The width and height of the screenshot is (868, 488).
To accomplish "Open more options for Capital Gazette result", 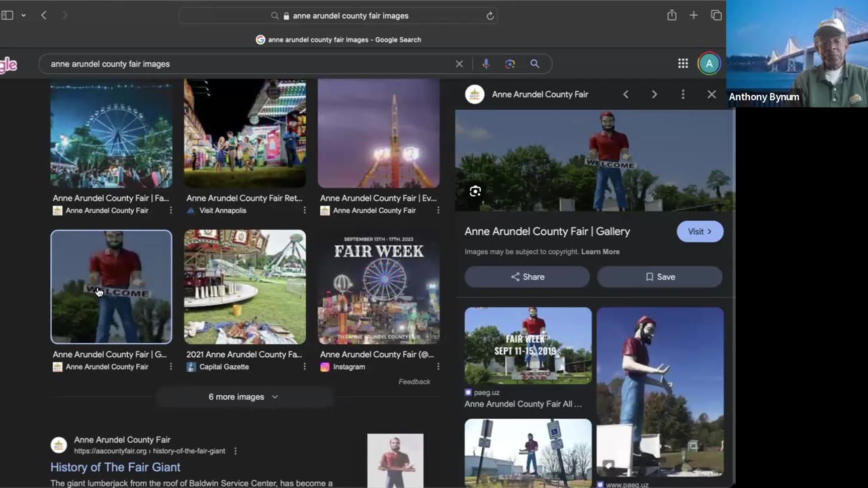I will pyautogui.click(x=304, y=367).
